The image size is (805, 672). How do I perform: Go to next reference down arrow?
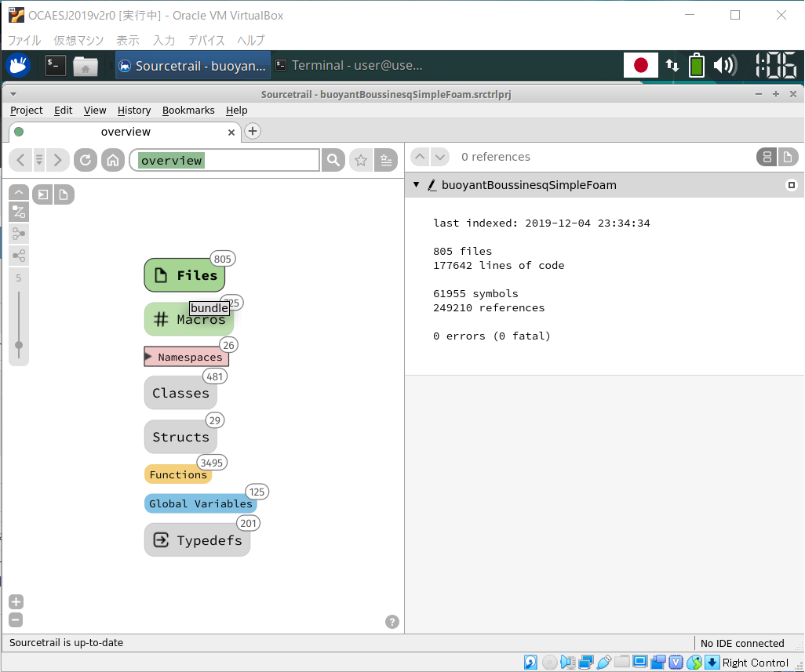pos(440,157)
